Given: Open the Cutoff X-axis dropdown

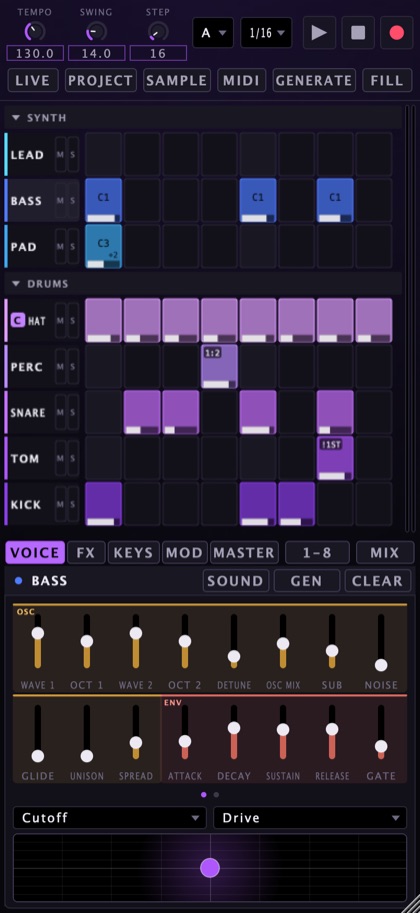Looking at the screenshot, I should coord(110,818).
